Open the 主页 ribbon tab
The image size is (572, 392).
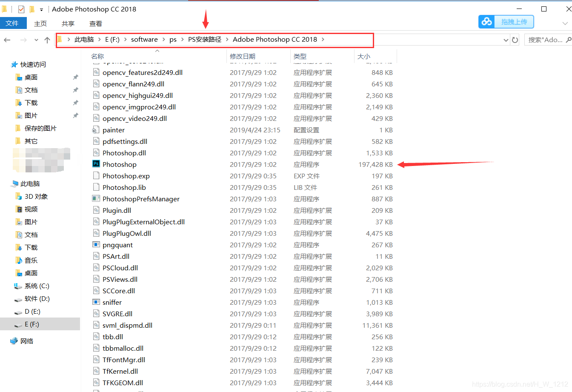click(x=40, y=23)
